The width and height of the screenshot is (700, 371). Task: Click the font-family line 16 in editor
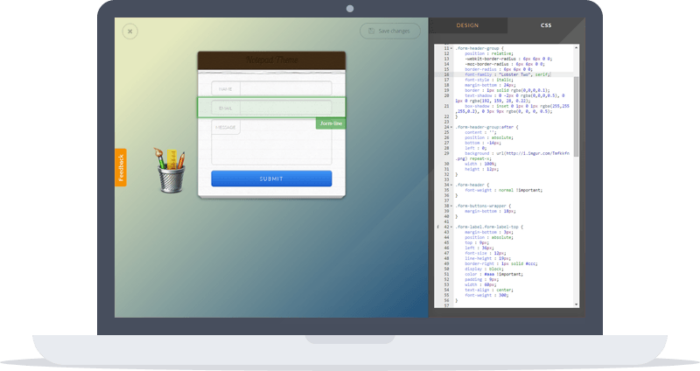click(x=508, y=75)
